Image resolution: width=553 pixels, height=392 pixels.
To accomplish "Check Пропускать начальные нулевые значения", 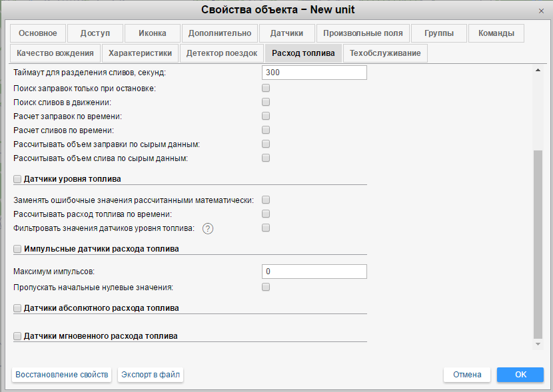I will pos(266,288).
